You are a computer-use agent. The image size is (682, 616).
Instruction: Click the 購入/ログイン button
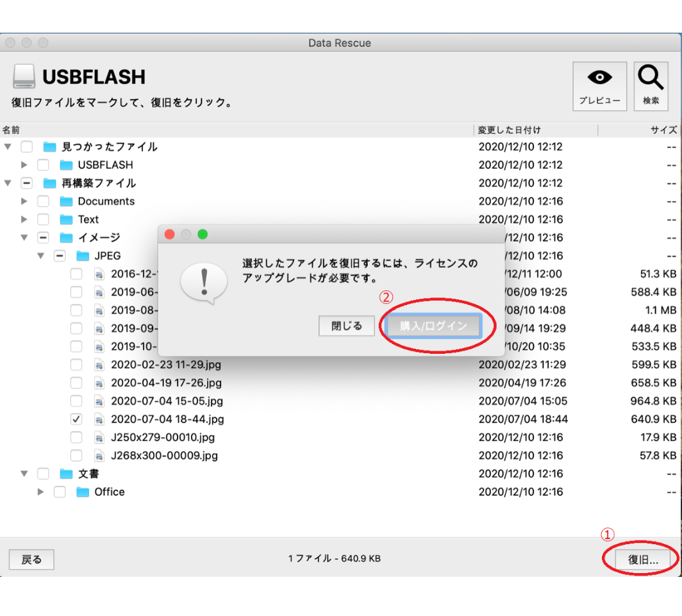433,326
